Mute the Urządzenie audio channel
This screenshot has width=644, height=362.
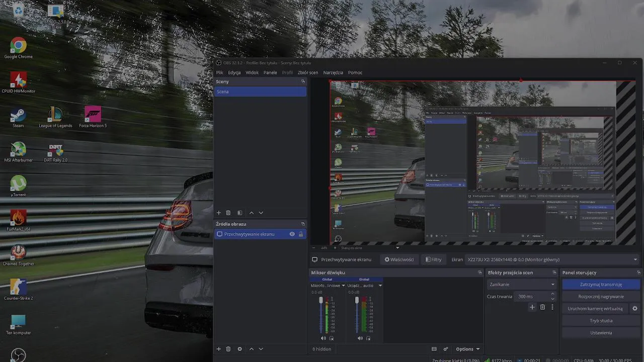coord(360,338)
